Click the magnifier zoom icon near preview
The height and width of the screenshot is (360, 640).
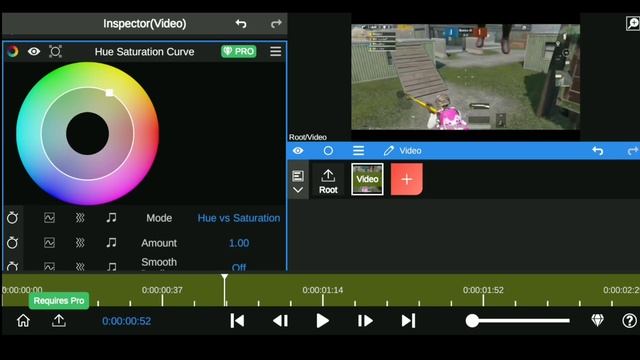(633, 23)
